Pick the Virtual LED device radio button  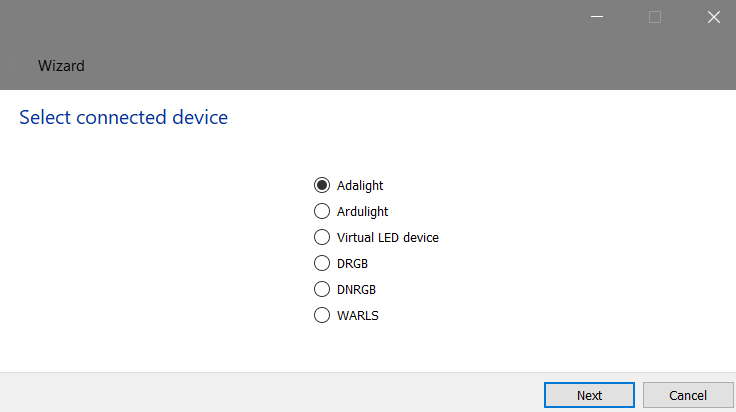click(x=322, y=237)
